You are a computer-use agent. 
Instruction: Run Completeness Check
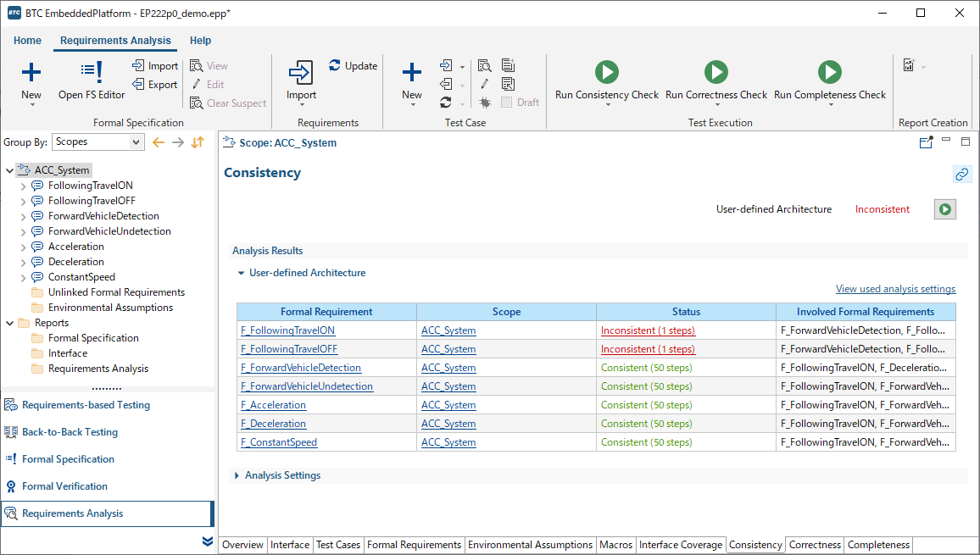point(830,81)
